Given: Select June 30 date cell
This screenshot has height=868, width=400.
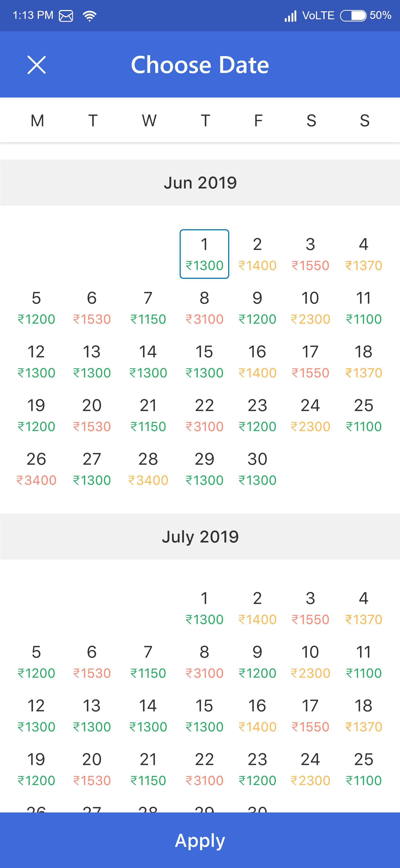Looking at the screenshot, I should point(257,469).
